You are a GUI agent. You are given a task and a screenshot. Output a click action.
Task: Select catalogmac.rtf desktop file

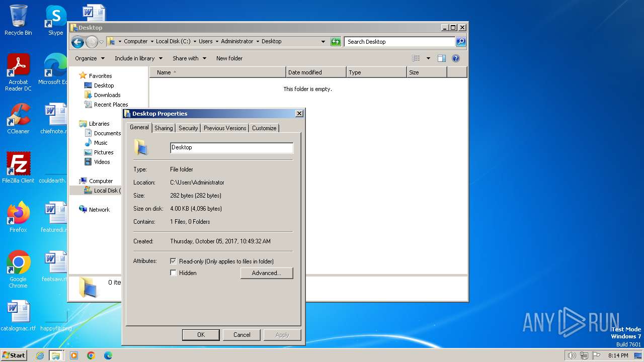tap(18, 316)
